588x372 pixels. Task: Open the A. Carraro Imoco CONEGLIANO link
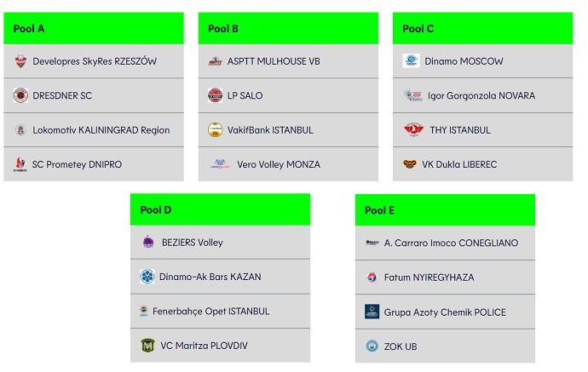[x=451, y=243]
